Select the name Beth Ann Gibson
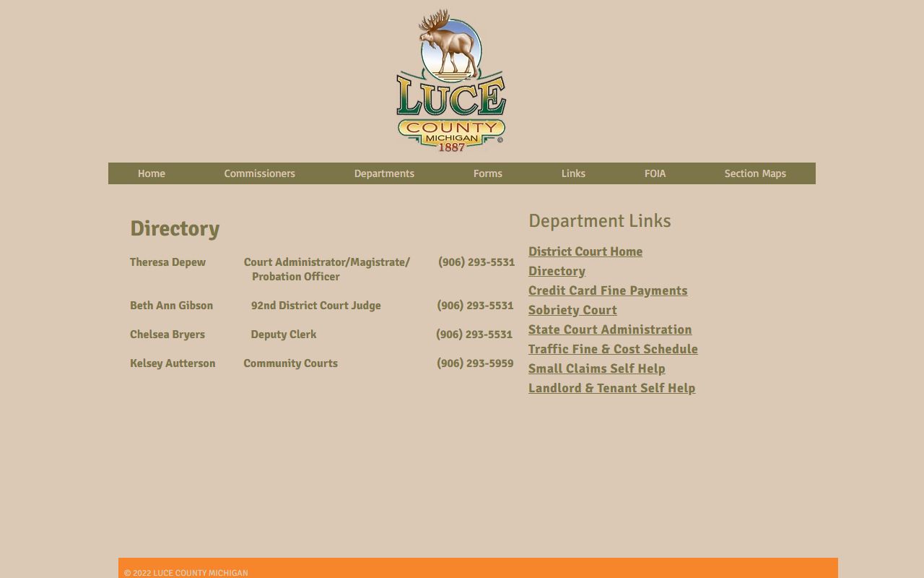 tap(171, 306)
